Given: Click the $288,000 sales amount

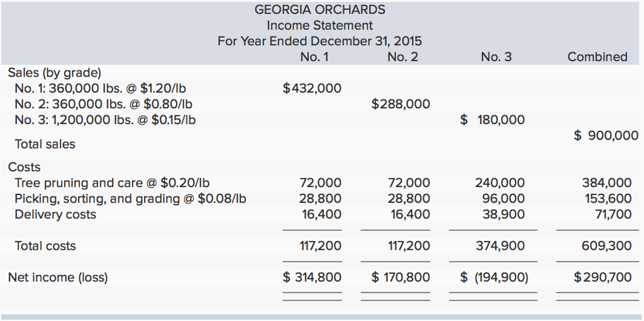Looking at the screenshot, I should pos(401,104).
